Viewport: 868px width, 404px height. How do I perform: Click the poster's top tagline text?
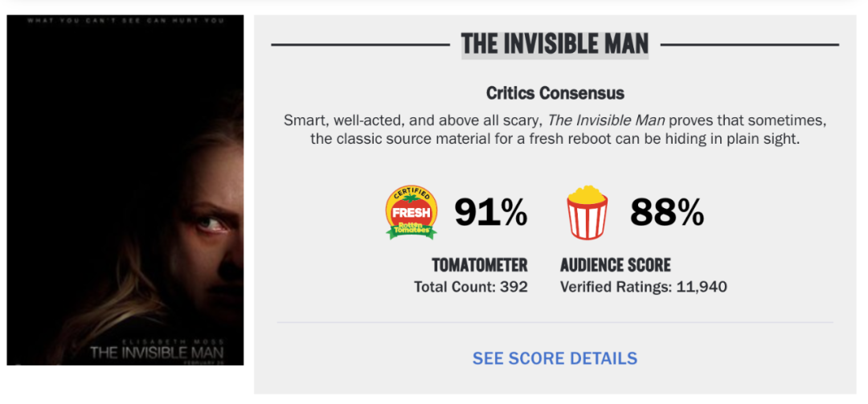tap(125, 20)
